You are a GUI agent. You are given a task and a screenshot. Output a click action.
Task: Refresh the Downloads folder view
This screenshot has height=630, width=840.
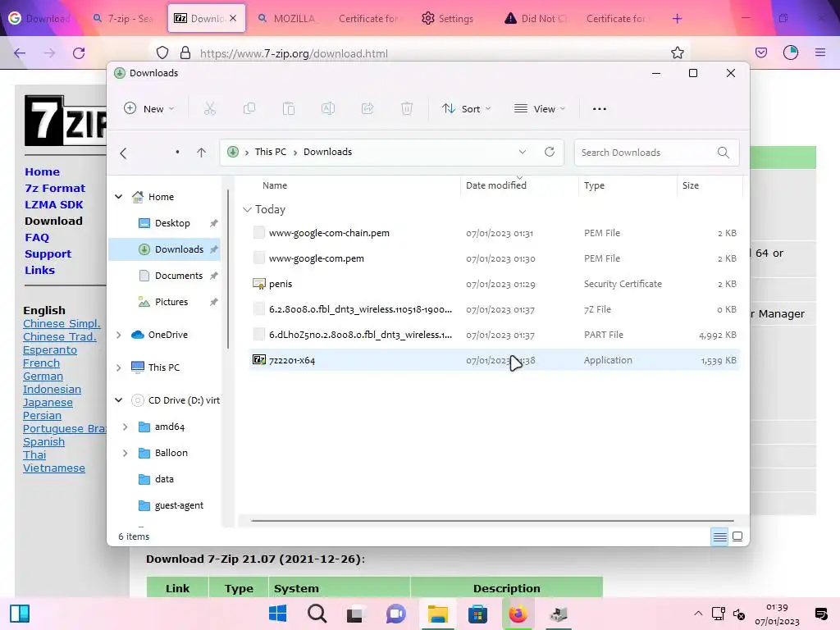[550, 152]
